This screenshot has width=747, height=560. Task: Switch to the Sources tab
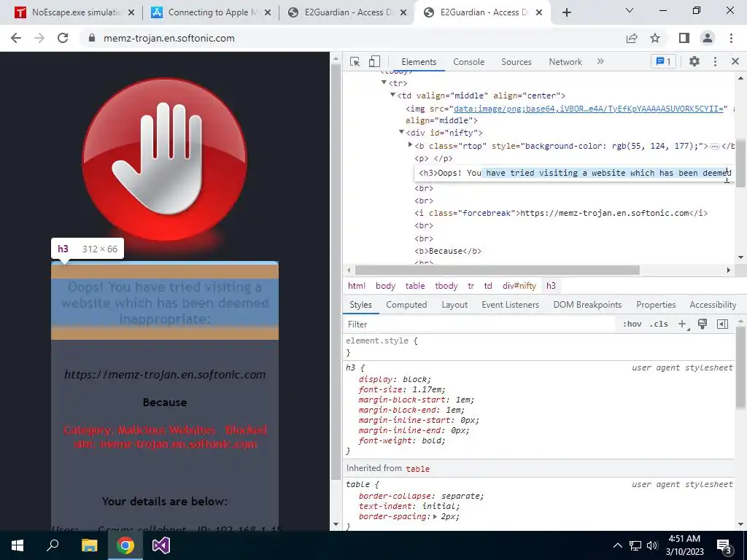coord(516,62)
